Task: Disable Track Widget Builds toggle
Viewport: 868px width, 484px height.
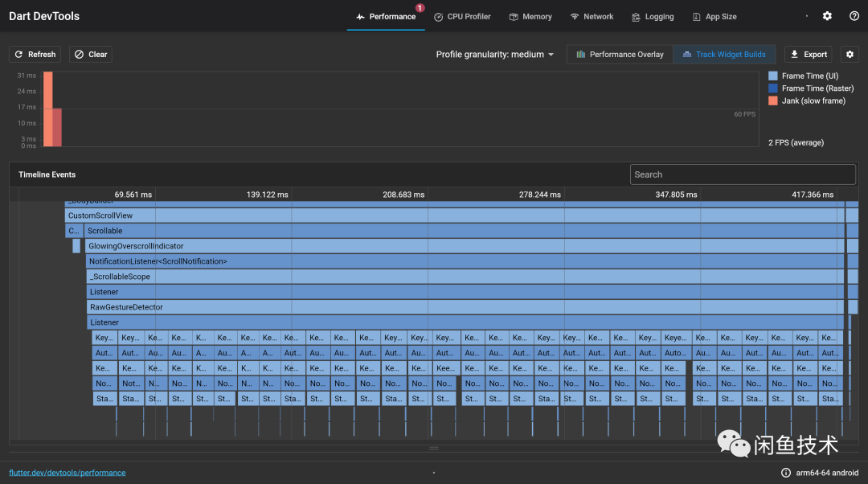Action: pyautogui.click(x=724, y=55)
